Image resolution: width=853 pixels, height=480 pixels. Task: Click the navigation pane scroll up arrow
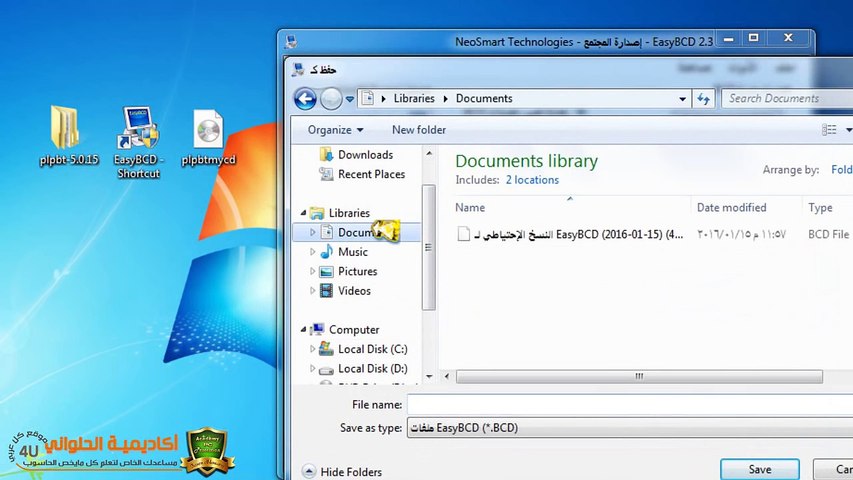[x=429, y=154]
